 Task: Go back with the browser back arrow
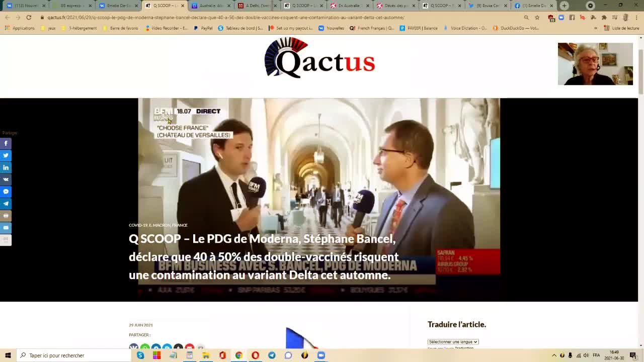tap(7, 17)
